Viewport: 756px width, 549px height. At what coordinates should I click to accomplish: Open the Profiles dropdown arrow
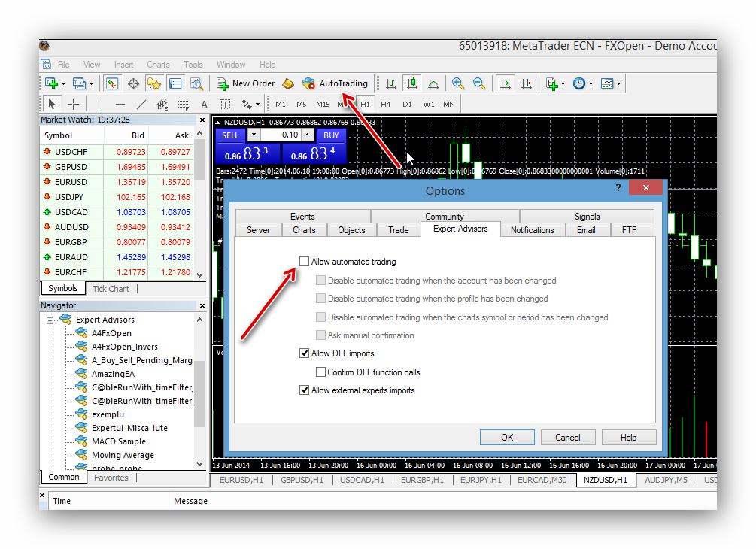coord(92,84)
